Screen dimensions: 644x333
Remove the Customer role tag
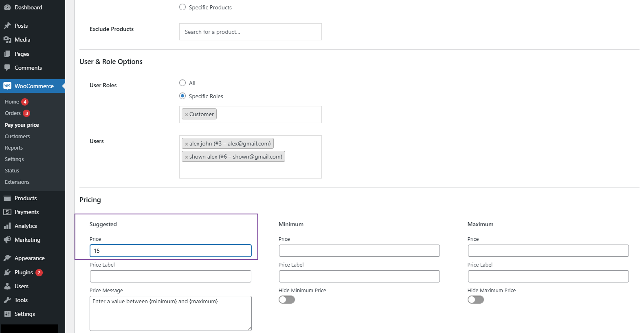pos(187,115)
